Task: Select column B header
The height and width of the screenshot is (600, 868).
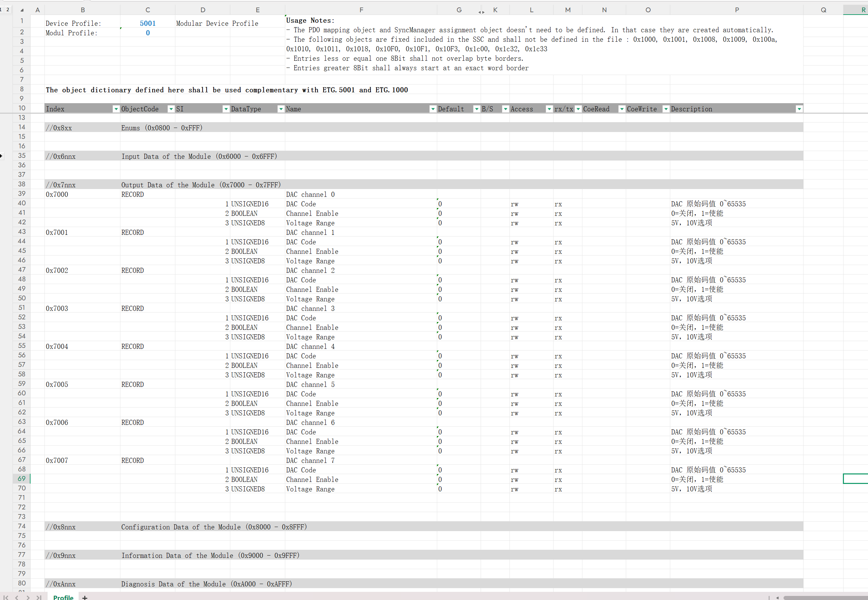Action: pos(83,10)
